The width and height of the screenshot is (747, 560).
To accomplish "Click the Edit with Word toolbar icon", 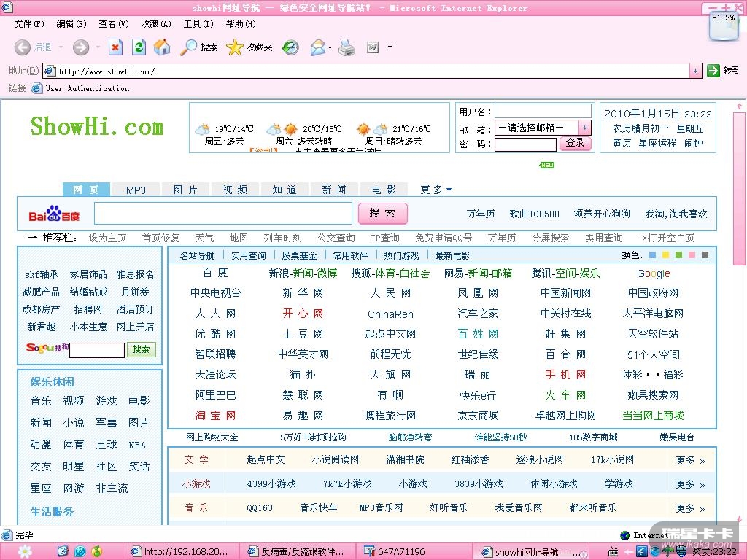I will click(373, 47).
